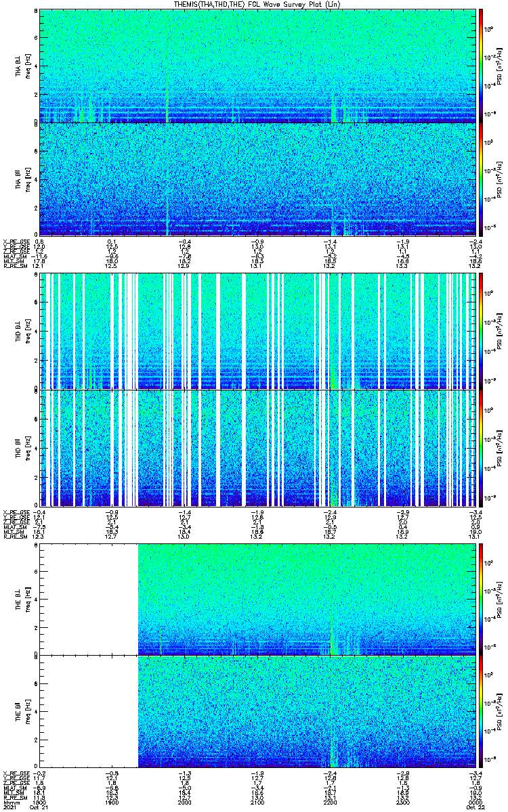Click the 'hhmm' time axis label
Viewport: 508px width, 812px height.
(x=11, y=802)
